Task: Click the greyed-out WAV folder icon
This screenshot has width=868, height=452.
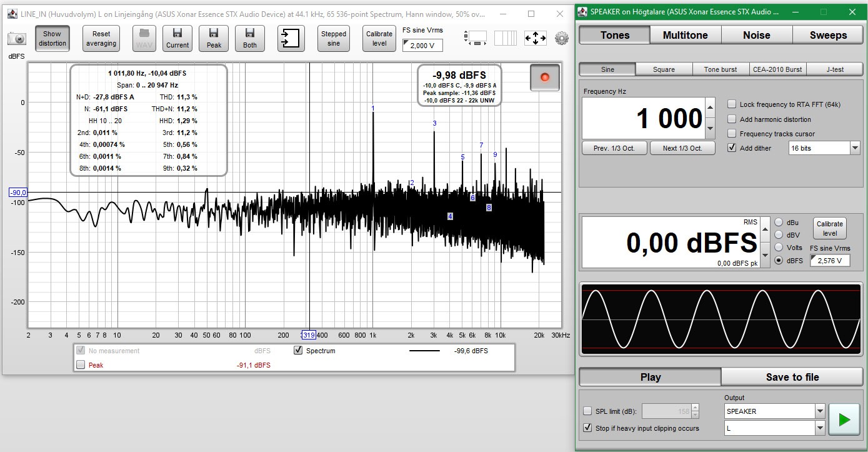Action: pyautogui.click(x=144, y=38)
